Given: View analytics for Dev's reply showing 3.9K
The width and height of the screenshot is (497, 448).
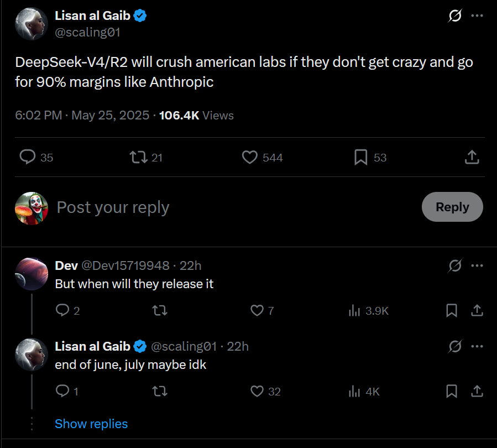Looking at the screenshot, I should (x=354, y=311).
